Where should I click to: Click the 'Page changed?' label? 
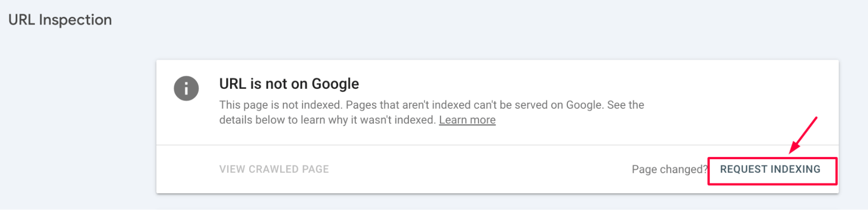point(670,169)
